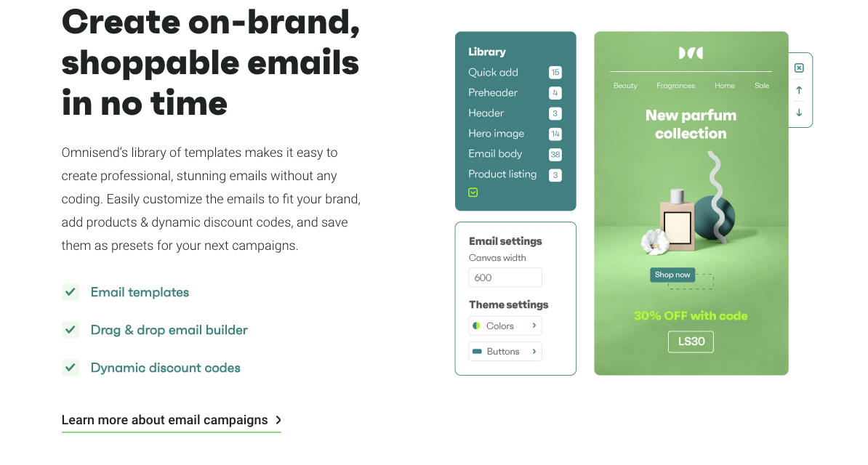Toggle the Dynamic discount codes checkmark

pyautogui.click(x=71, y=368)
